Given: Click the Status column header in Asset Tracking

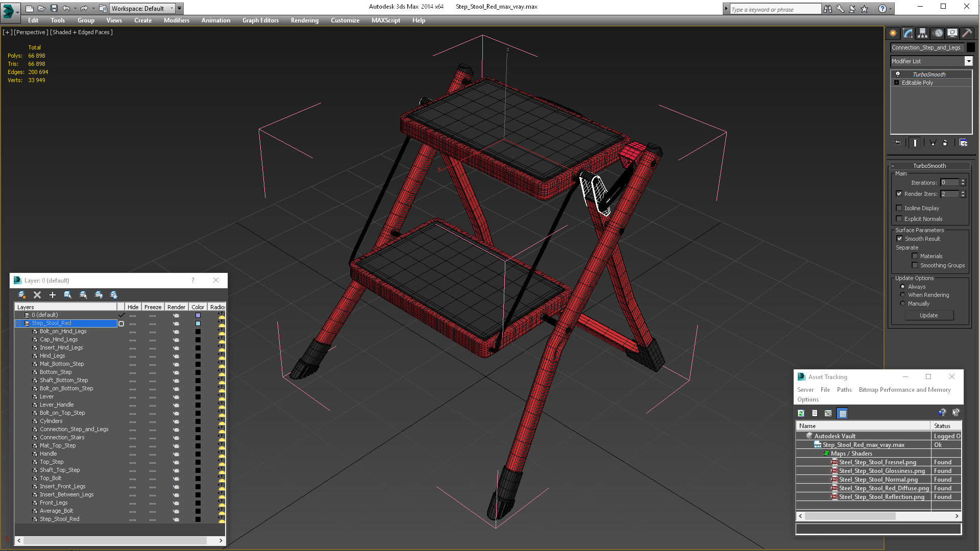Looking at the screenshot, I should pyautogui.click(x=946, y=426).
